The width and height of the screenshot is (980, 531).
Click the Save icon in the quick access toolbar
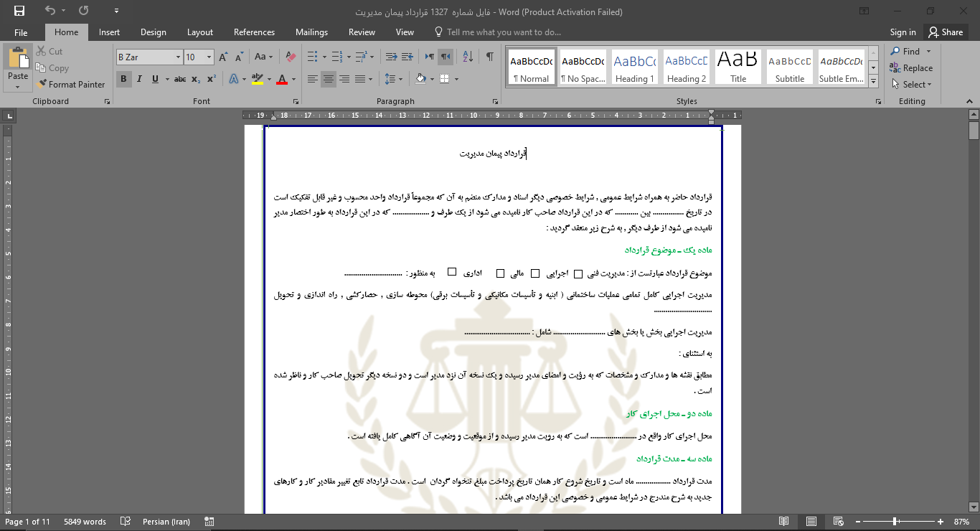point(19,11)
